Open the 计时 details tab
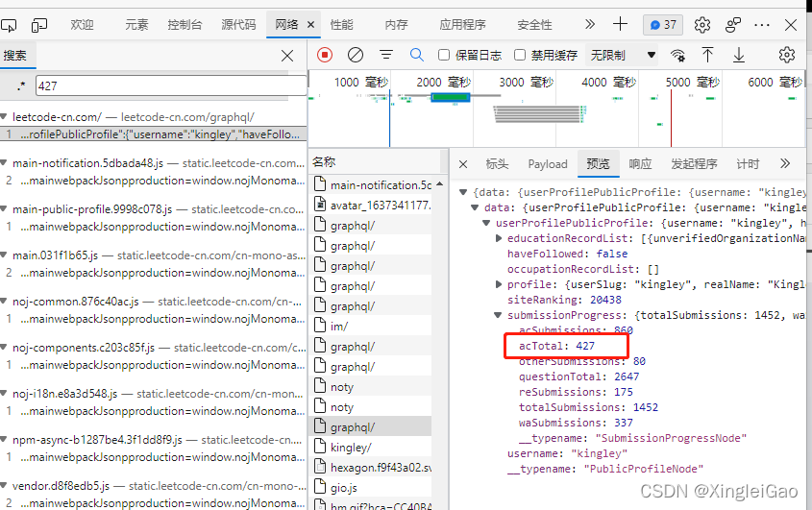 tap(748, 164)
